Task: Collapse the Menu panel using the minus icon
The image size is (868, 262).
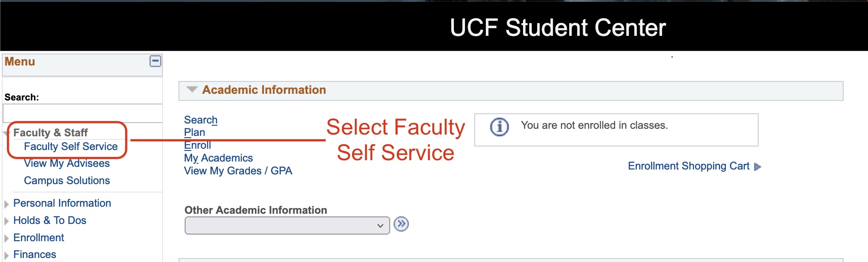Action: (155, 62)
